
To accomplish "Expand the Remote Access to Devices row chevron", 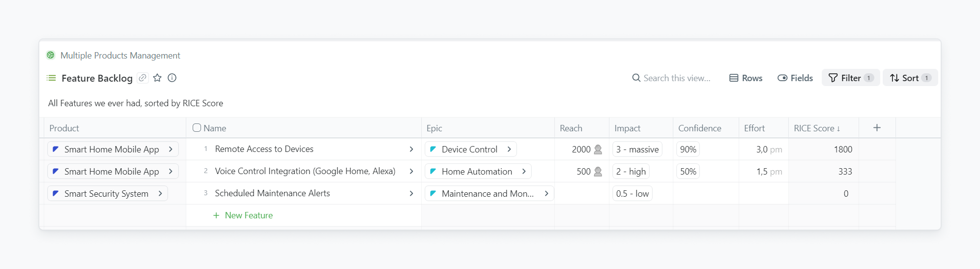I will click(x=411, y=149).
